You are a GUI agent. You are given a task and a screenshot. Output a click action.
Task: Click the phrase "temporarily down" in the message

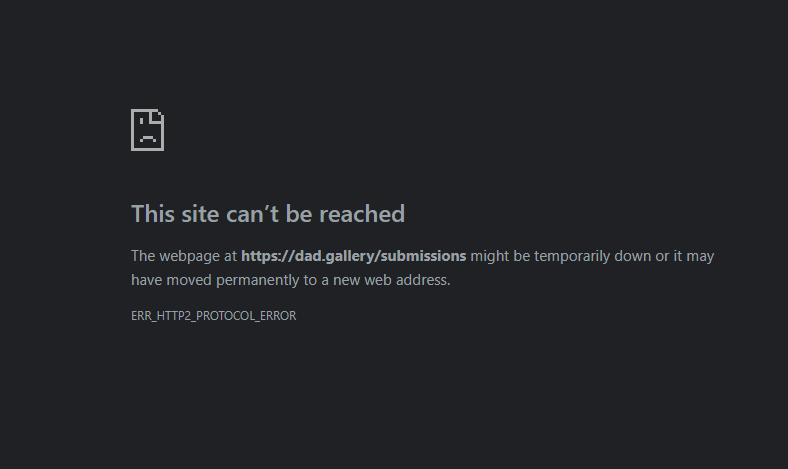coord(592,256)
